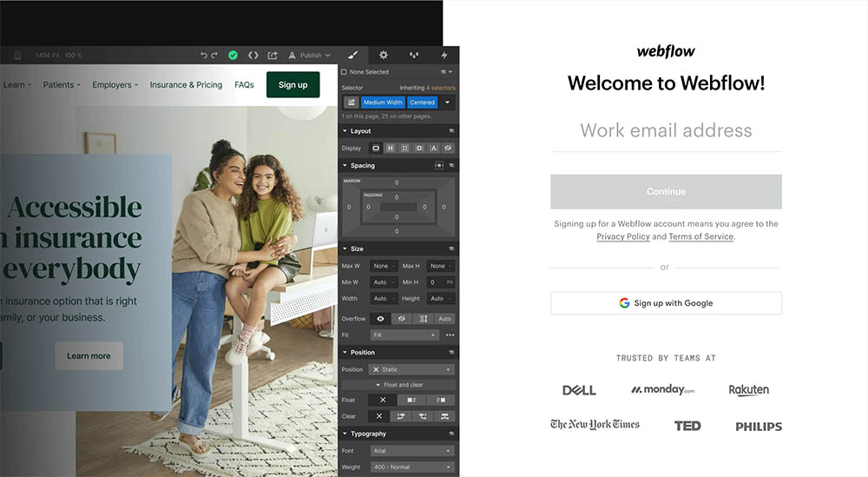Switch to the Style brush tab
868x477 pixels.
[352, 55]
